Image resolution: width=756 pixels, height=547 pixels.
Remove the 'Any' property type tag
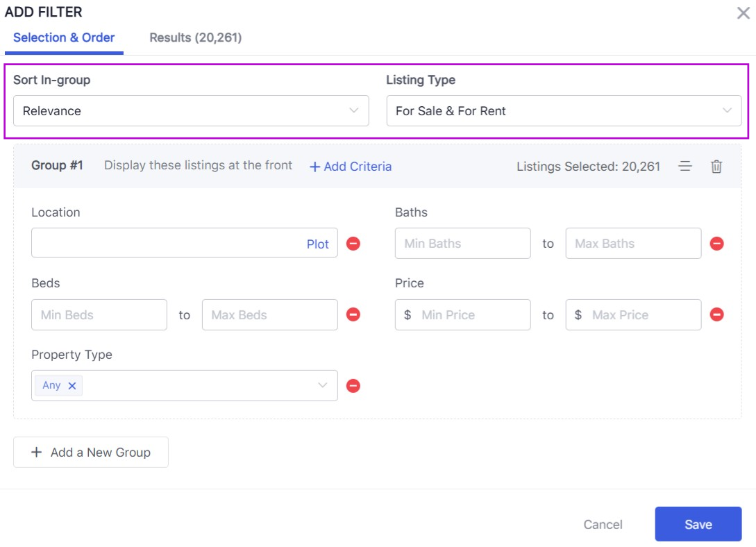pyautogui.click(x=72, y=386)
